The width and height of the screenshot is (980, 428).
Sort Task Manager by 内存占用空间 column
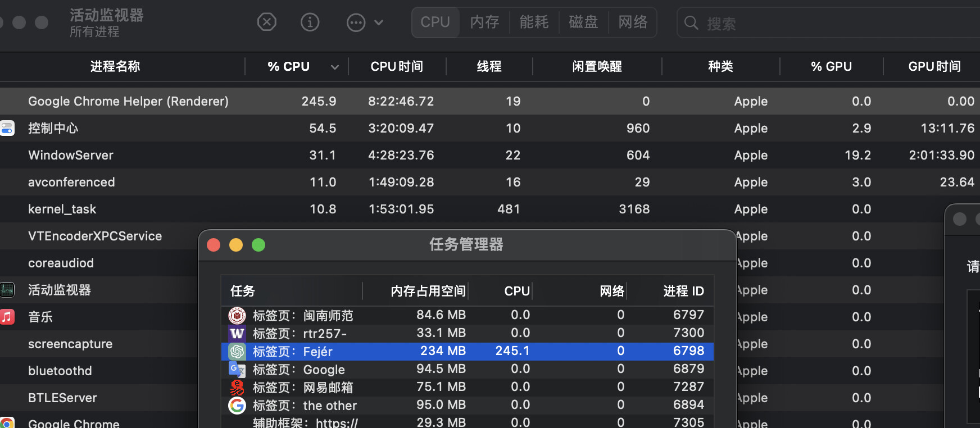point(428,291)
